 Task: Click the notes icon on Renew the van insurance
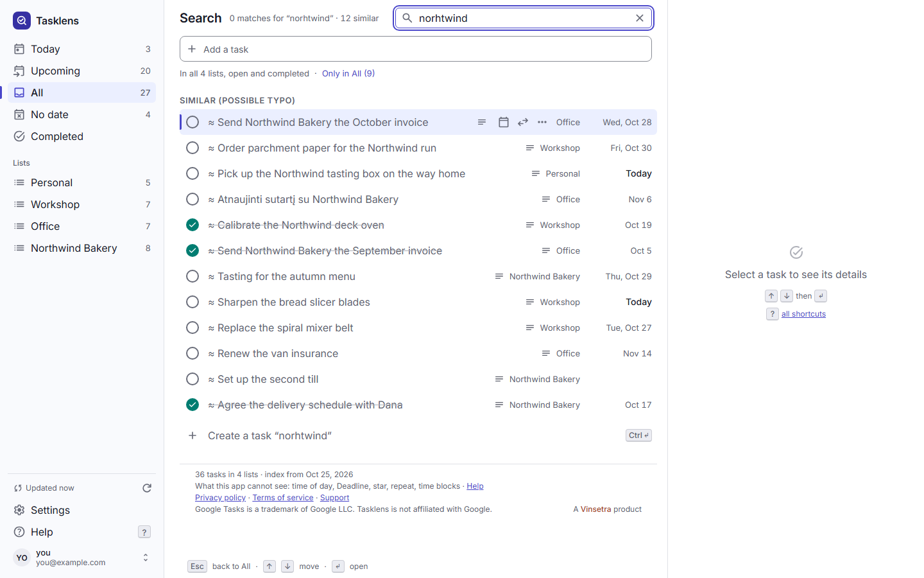pyautogui.click(x=546, y=353)
